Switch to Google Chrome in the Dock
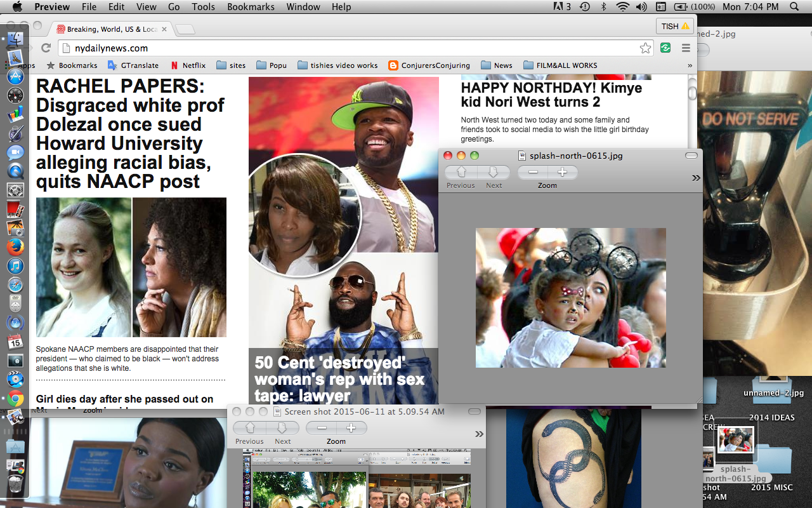 tap(15, 399)
